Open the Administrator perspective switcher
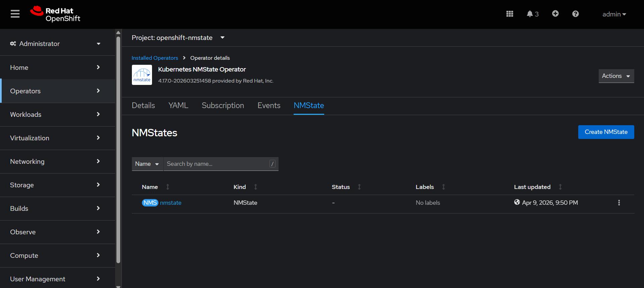 point(55,44)
